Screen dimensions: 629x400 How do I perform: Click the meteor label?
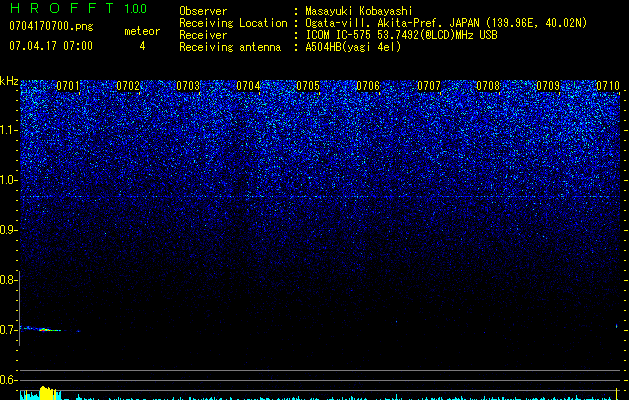point(142,31)
